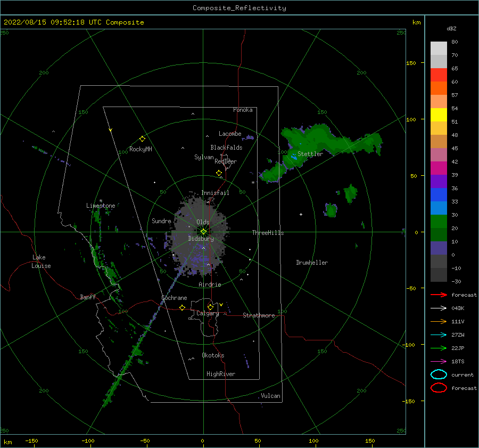Click the Cochrane label

coord(174,298)
